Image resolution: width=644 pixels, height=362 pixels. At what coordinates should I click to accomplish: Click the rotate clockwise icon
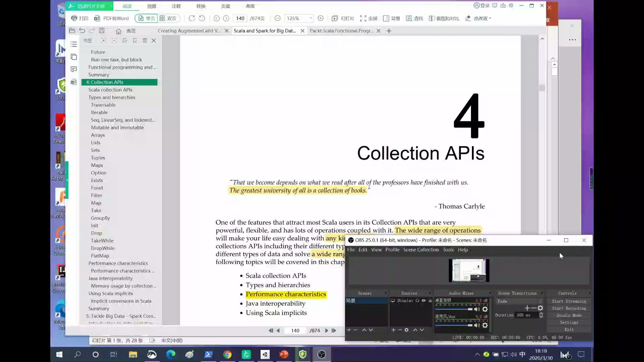coord(192,18)
